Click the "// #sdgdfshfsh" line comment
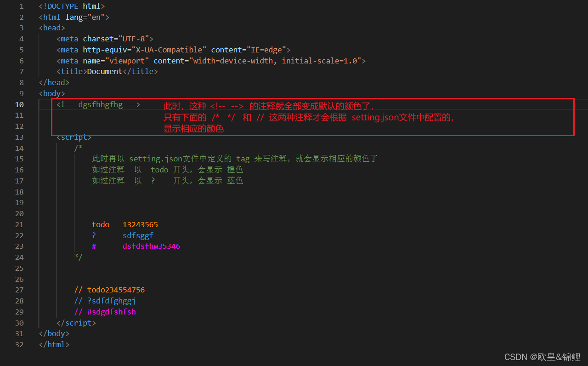This screenshot has height=366, width=588. [x=105, y=312]
